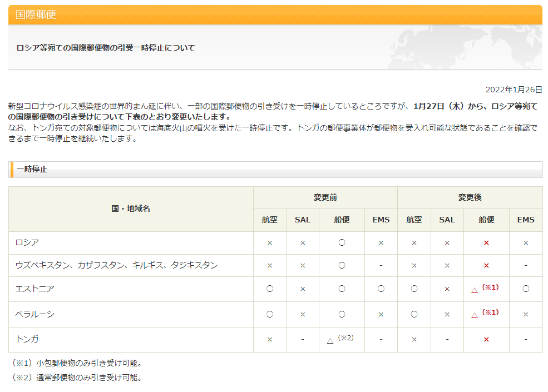Click the 船便 header under 変更前
This screenshot has height=392, width=548.
pyautogui.click(x=342, y=220)
